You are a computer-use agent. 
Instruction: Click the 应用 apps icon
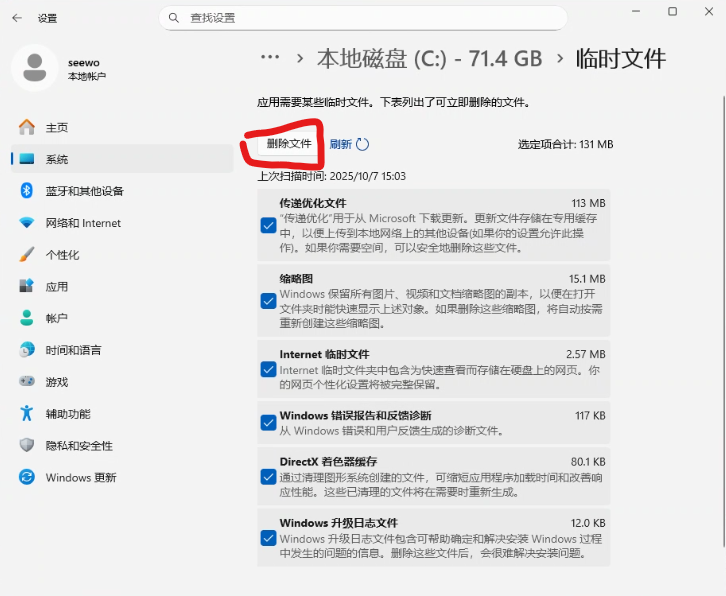[27, 286]
